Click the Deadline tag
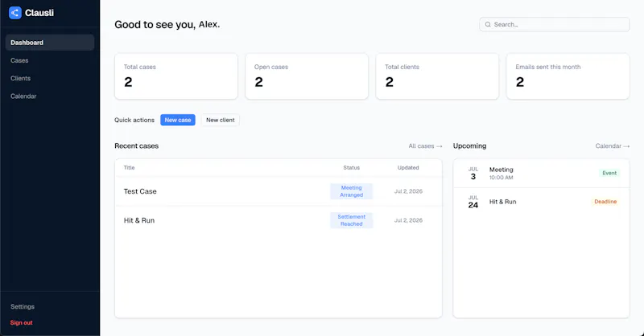Screen dimensions: 644x336 click(605, 202)
